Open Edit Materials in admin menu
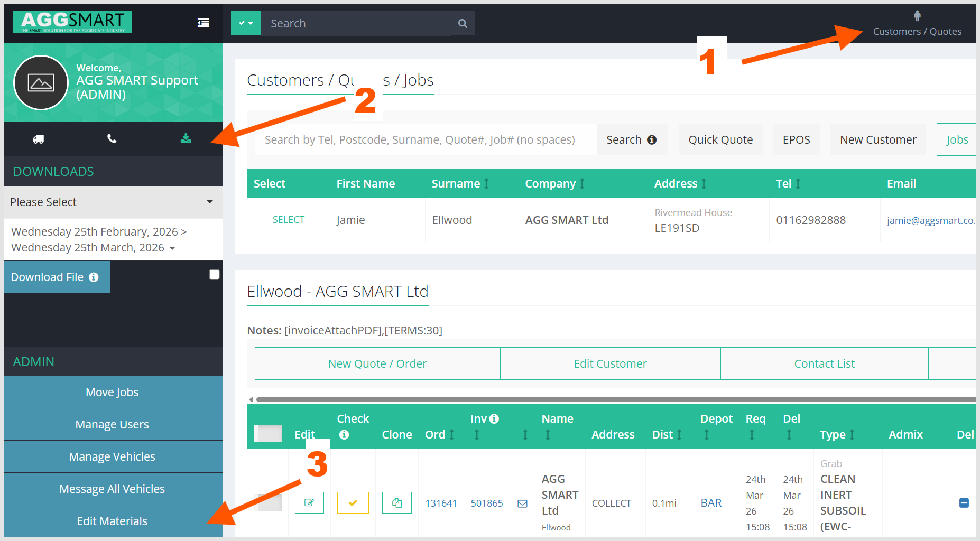The width and height of the screenshot is (980, 541). [114, 521]
